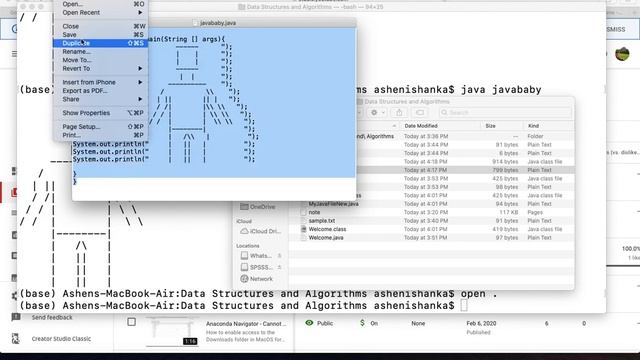
Task: Click the Network globe icon
Action: pyautogui.click(x=244, y=279)
